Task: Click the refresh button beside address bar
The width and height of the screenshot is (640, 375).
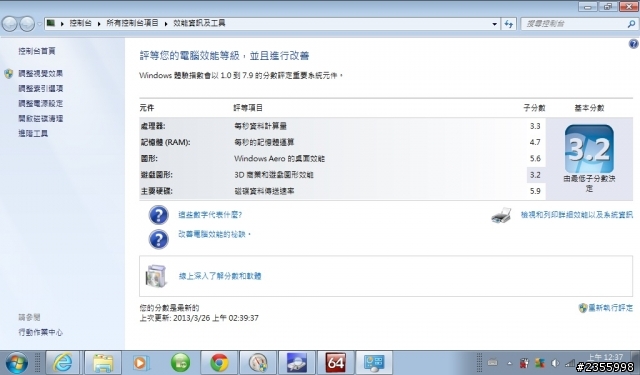Action: [509, 24]
